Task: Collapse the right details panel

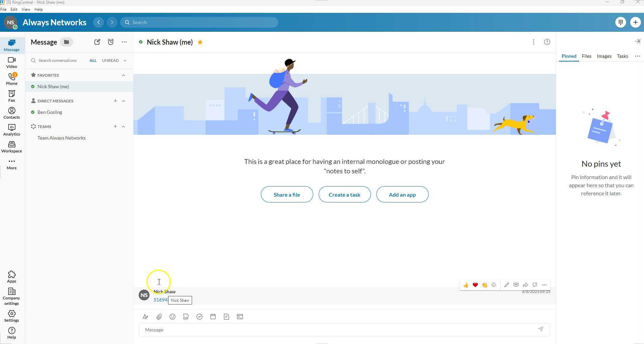Action: point(637,41)
